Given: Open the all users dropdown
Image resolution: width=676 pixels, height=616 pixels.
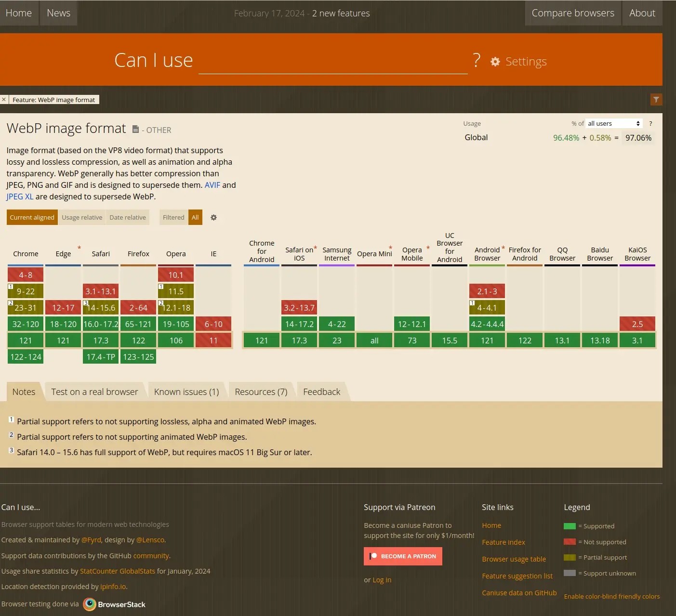Looking at the screenshot, I should tap(614, 124).
